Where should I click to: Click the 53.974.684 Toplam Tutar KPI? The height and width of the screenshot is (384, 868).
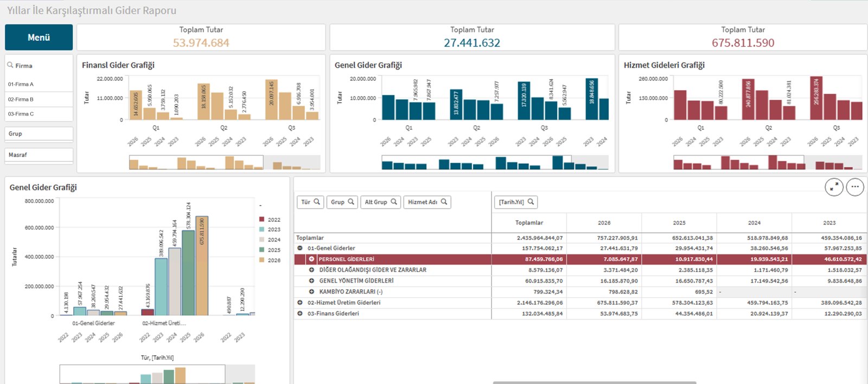click(201, 43)
